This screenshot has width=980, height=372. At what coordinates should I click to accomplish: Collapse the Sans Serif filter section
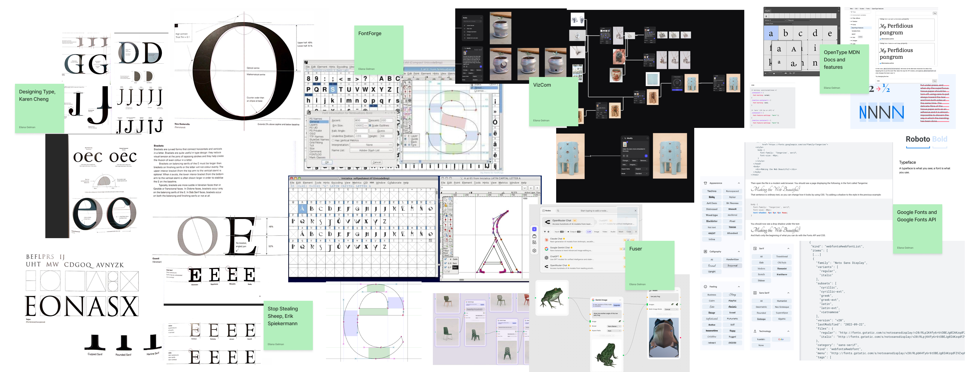(788, 293)
